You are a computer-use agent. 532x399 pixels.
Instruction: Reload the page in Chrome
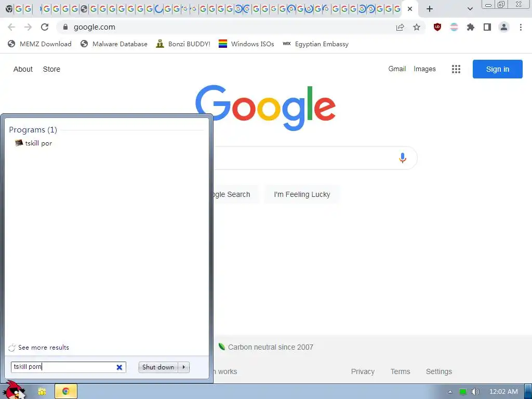pos(45,27)
